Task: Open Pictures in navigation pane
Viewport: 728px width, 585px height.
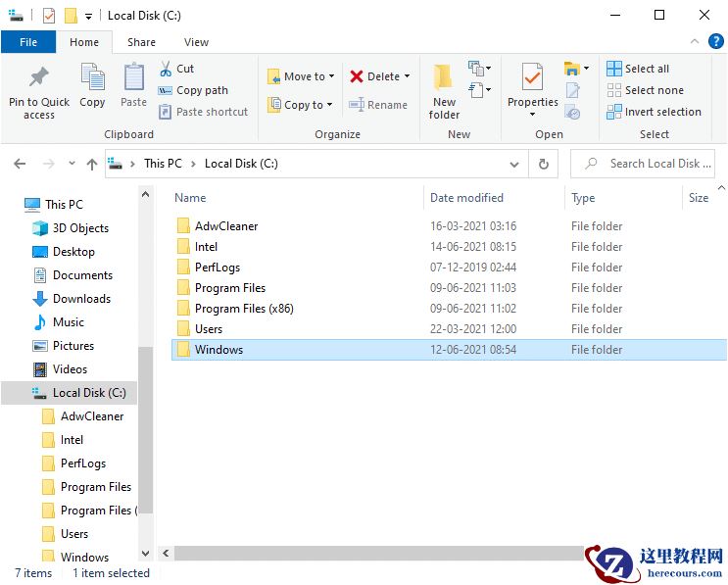Action: point(63,346)
